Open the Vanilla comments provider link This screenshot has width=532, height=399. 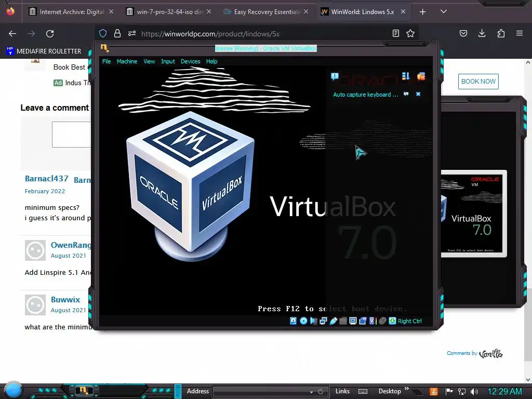pyautogui.click(x=490, y=353)
